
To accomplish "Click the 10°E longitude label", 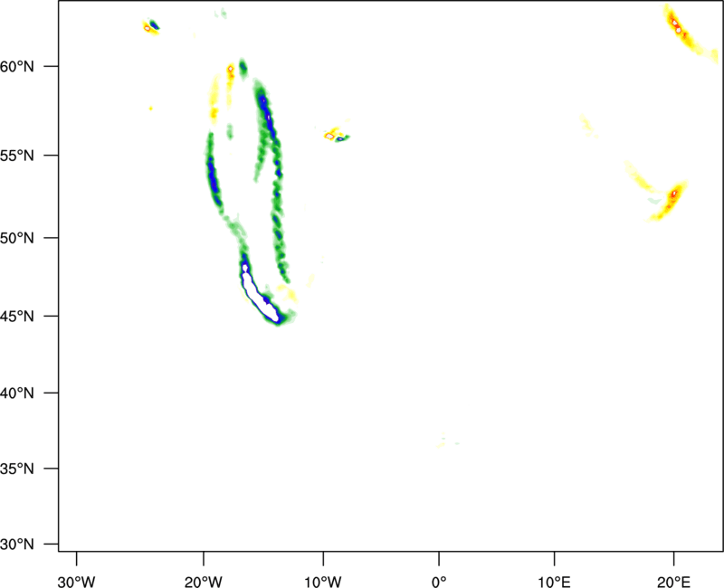I will tap(554, 582).
